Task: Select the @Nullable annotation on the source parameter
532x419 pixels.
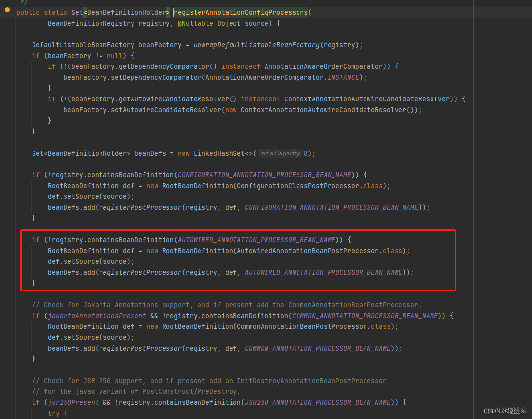Action: [196, 23]
